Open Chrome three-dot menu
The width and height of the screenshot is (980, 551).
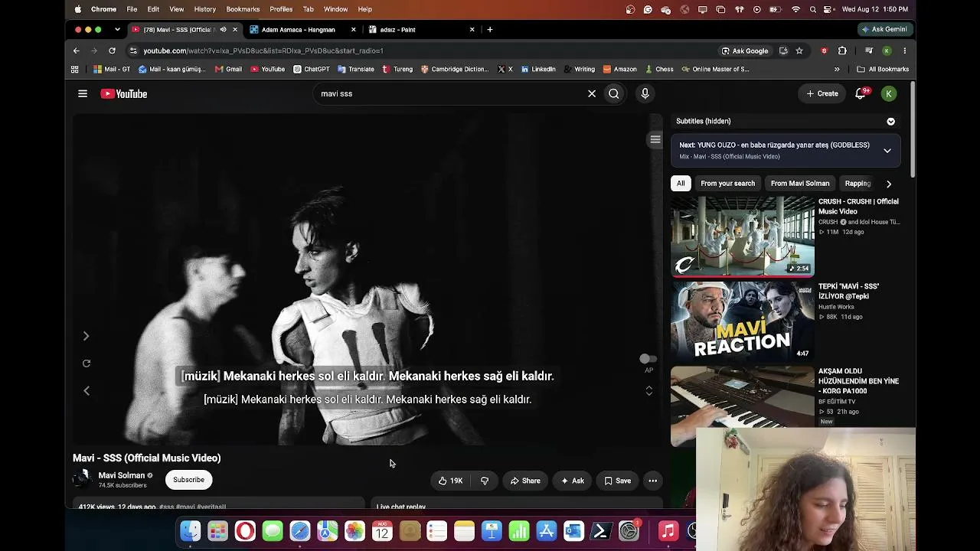coord(904,51)
